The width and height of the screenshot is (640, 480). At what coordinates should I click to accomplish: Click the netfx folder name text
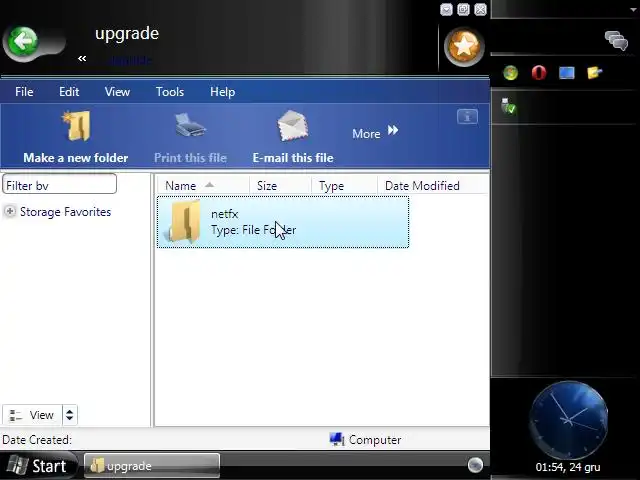pos(224,214)
